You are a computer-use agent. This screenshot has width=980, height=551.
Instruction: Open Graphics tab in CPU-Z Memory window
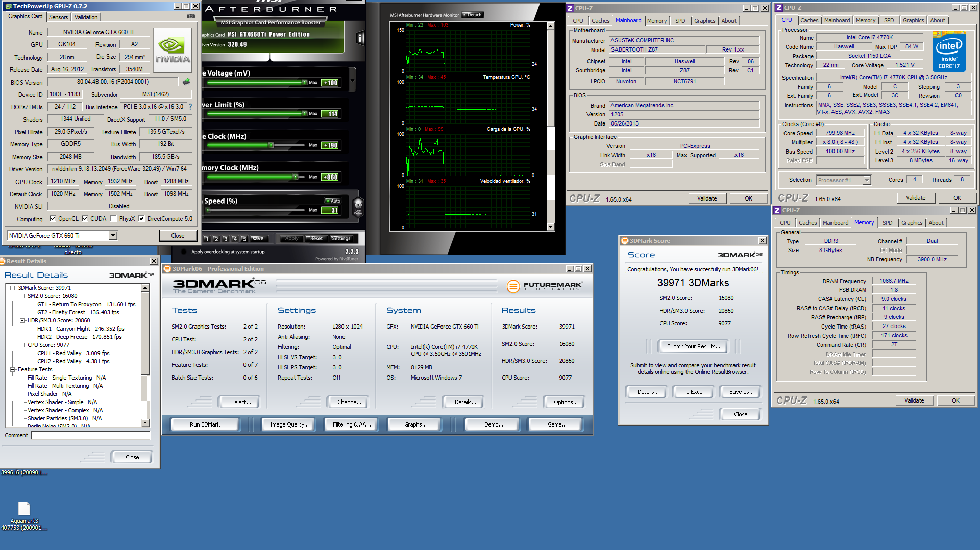pyautogui.click(x=912, y=223)
